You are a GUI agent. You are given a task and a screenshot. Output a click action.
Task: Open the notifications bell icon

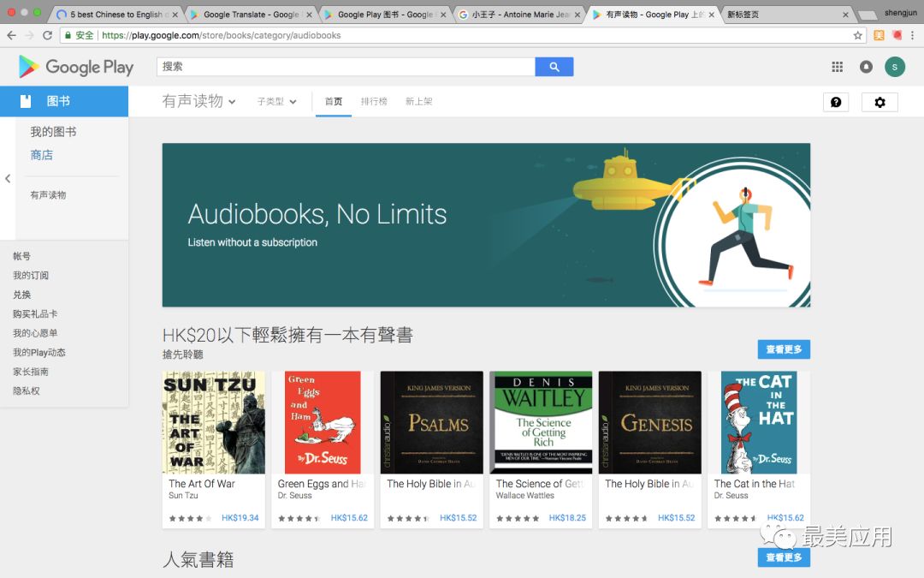coord(866,67)
